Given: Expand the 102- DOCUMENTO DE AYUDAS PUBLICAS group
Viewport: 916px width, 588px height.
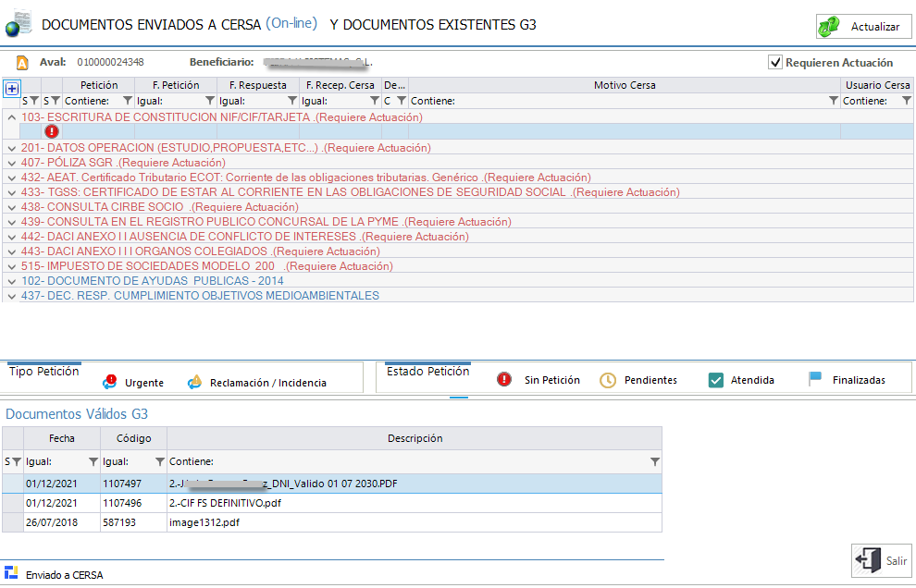Looking at the screenshot, I should (x=11, y=281).
